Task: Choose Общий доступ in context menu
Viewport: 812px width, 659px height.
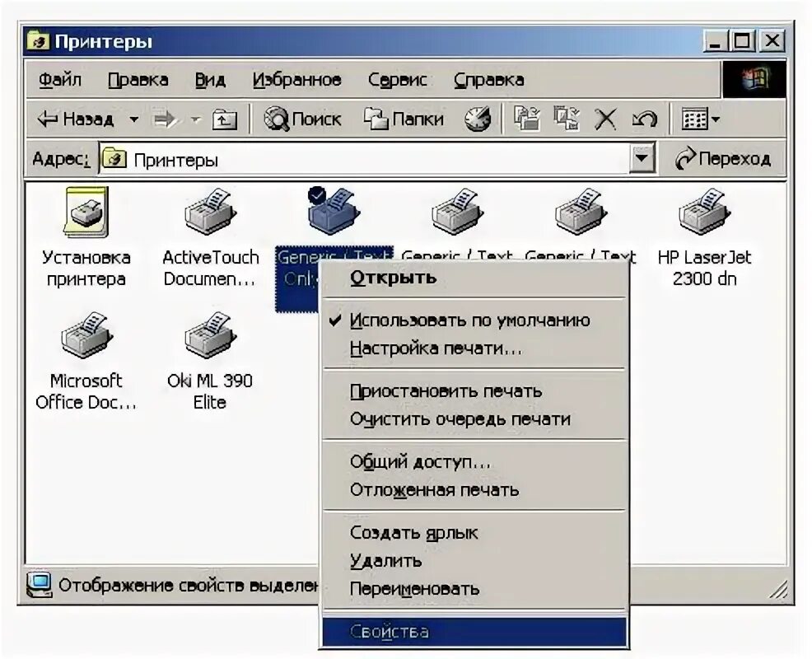Action: [x=474, y=461]
